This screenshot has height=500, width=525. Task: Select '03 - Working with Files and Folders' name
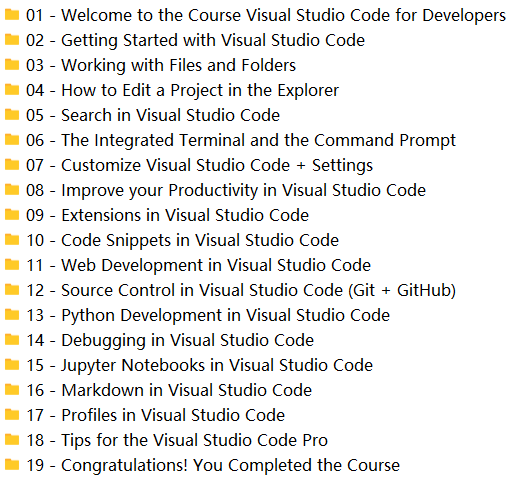(161, 65)
